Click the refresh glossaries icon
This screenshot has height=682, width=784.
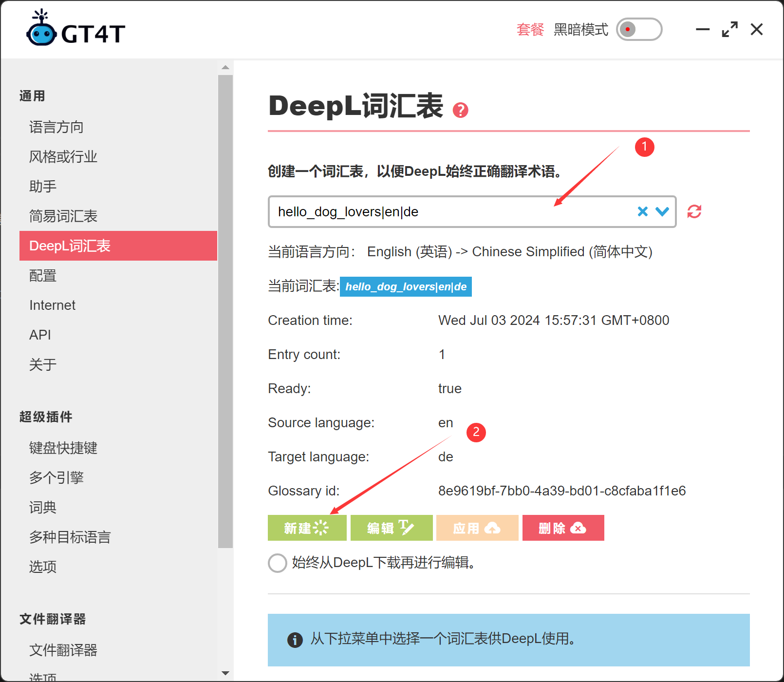[x=694, y=211]
